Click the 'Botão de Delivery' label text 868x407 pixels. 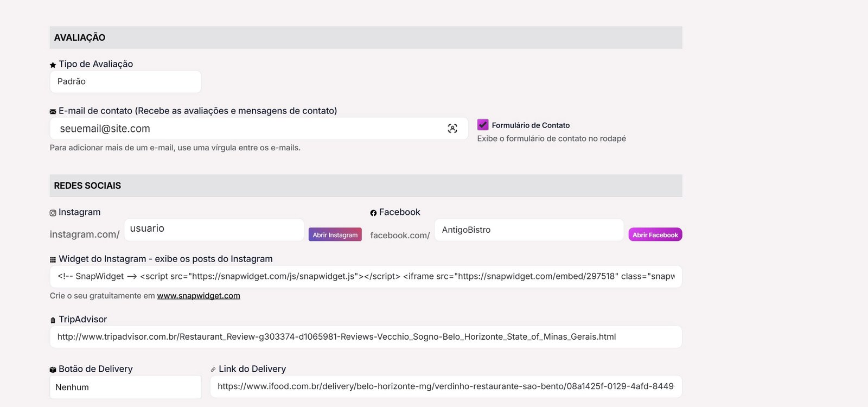tap(95, 369)
